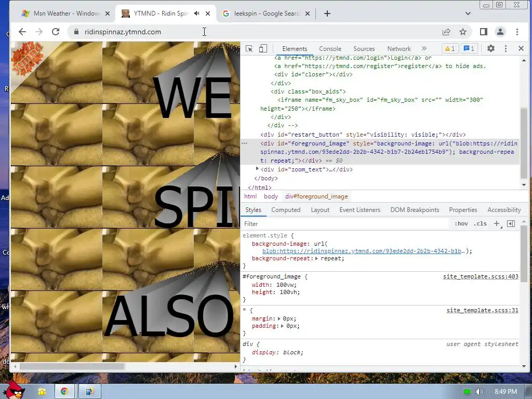Viewport: 532px width, 399px height.
Task: Mute the YTMND tab audio icon
Action: (197, 13)
